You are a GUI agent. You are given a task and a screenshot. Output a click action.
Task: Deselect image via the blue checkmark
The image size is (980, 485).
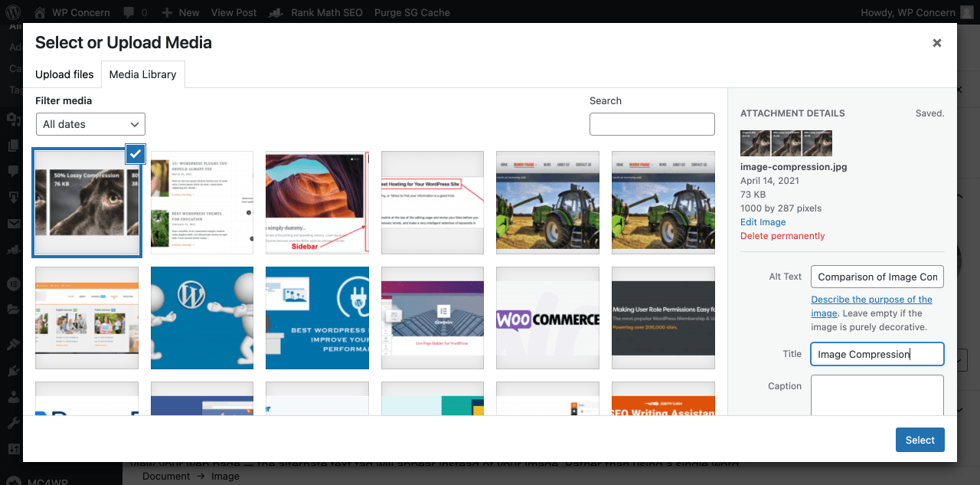(x=136, y=154)
